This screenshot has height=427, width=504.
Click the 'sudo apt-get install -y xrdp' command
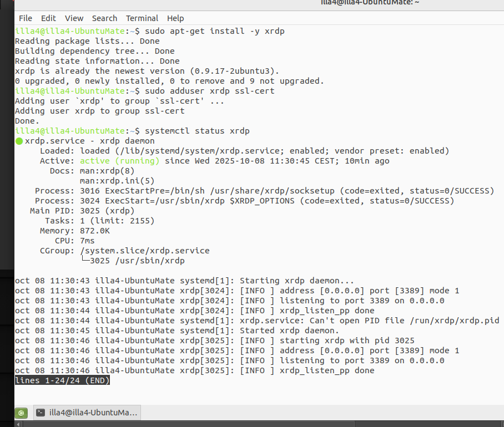point(214,31)
